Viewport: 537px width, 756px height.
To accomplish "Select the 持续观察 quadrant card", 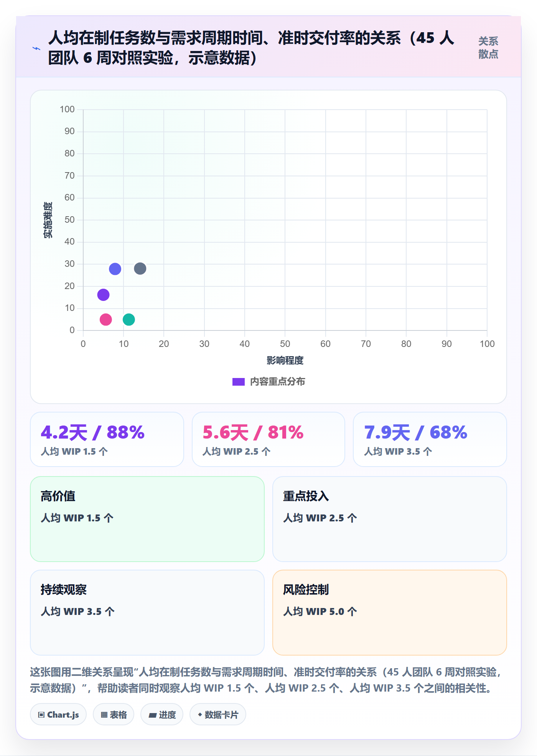I will click(x=147, y=613).
